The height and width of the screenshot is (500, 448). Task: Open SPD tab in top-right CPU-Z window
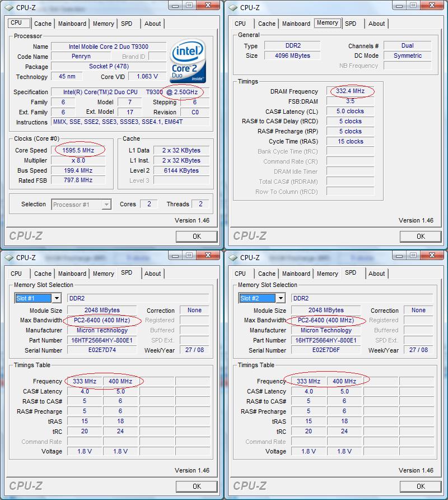pos(351,24)
